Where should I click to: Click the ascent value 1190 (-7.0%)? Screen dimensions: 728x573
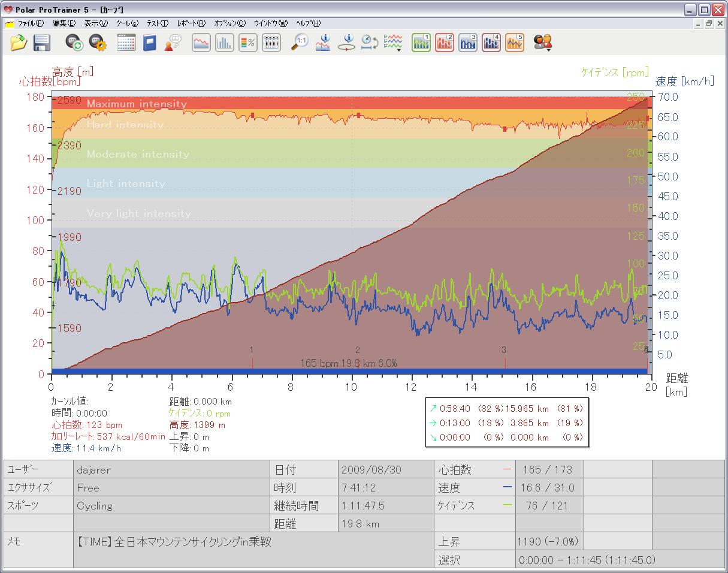point(549,542)
